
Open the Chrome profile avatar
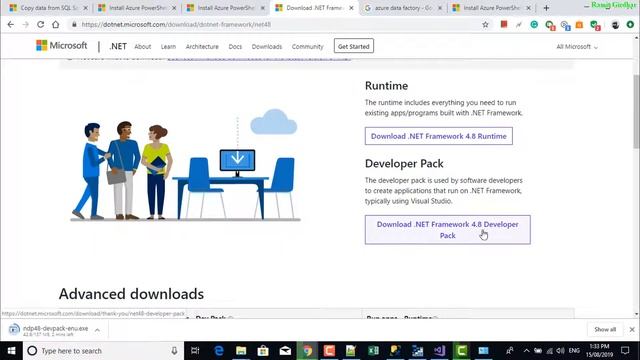615,25
